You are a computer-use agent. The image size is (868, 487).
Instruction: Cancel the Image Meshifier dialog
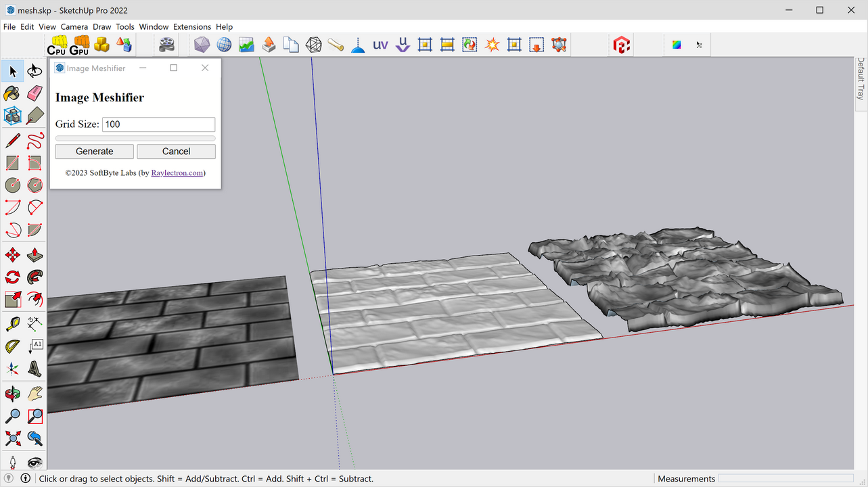pyautogui.click(x=176, y=151)
